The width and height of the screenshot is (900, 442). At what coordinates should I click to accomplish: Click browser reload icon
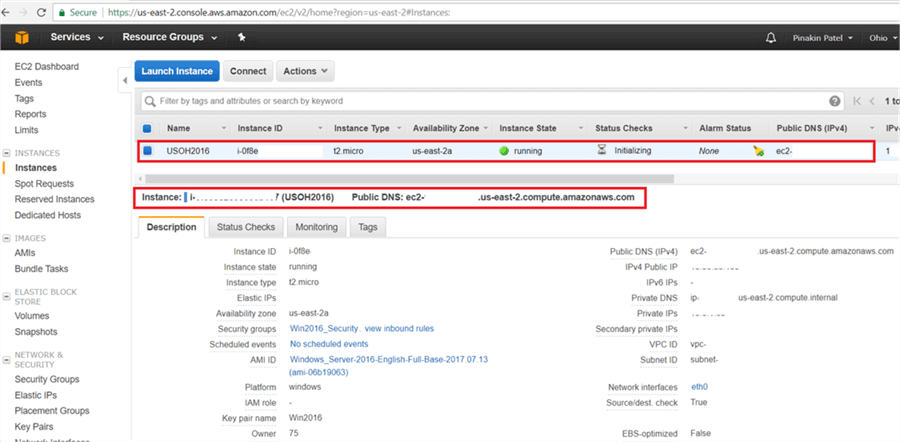[x=41, y=12]
